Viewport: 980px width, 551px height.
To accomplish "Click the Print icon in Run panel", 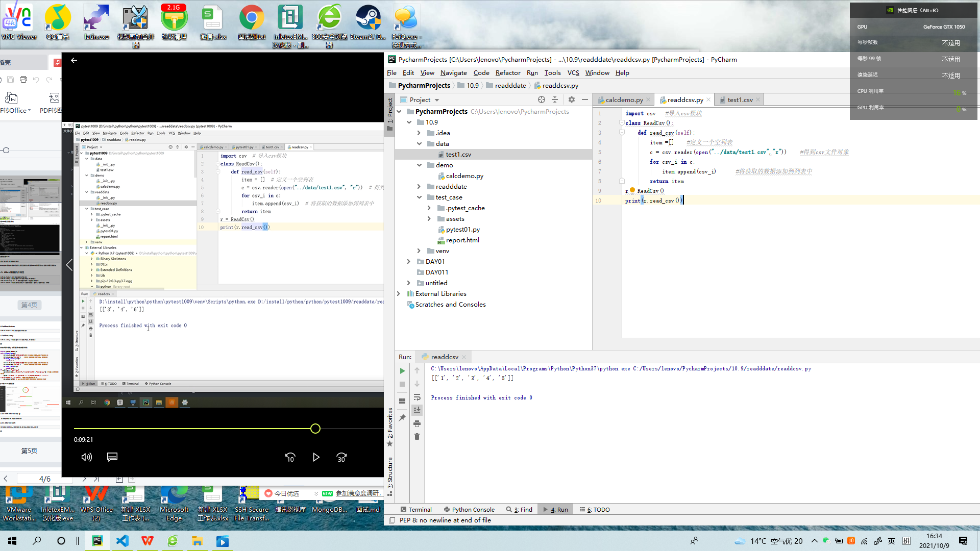I will click(417, 424).
